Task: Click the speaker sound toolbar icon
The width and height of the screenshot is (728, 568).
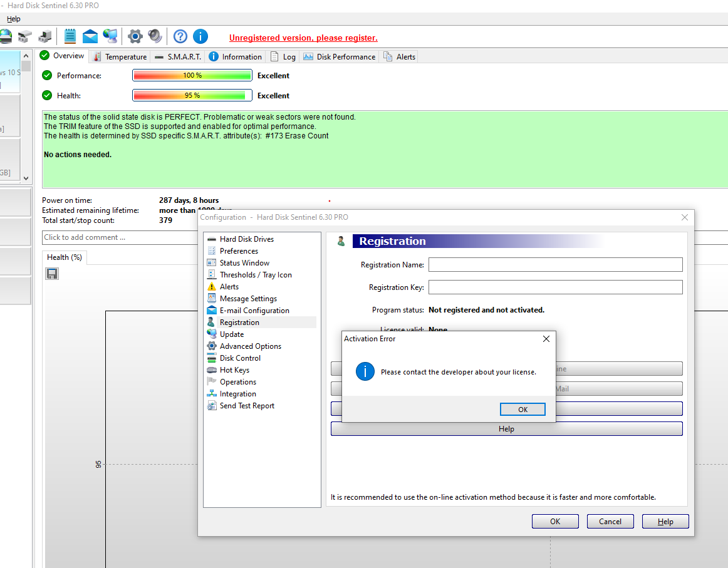Action: click(x=155, y=36)
